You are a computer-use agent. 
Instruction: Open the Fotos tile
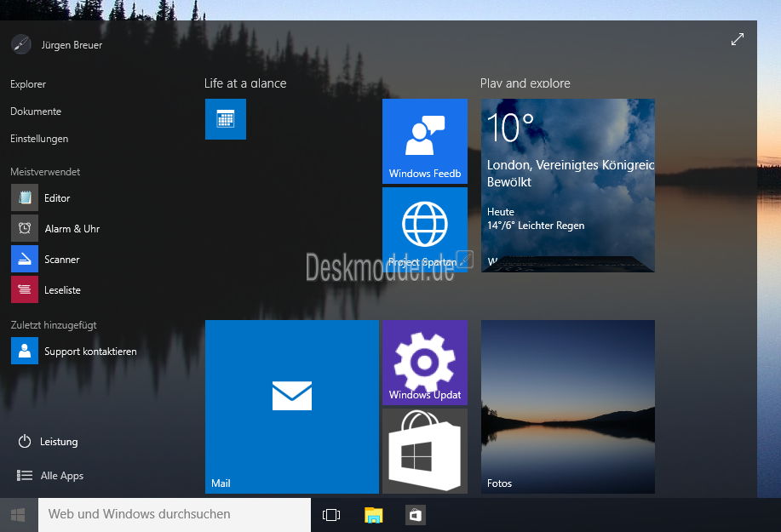[x=568, y=407]
